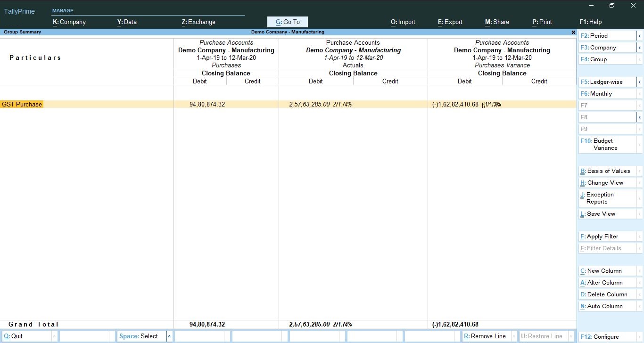644x343 pixels.
Task: Click Export in the top bar
Action: pyautogui.click(x=450, y=22)
